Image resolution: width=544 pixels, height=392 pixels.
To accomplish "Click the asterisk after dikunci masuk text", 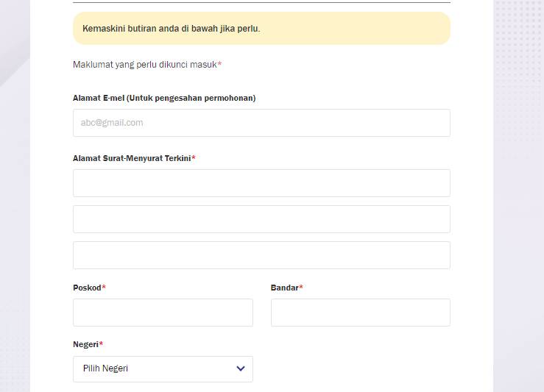I will click(x=219, y=64).
